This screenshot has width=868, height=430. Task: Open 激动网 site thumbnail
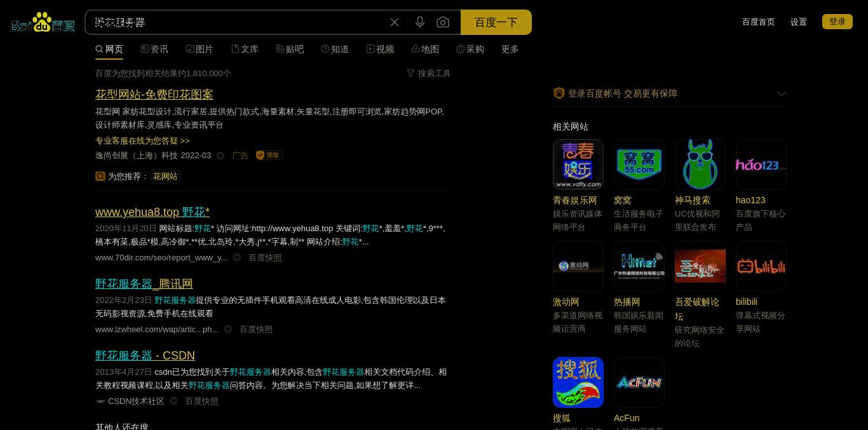click(x=578, y=266)
